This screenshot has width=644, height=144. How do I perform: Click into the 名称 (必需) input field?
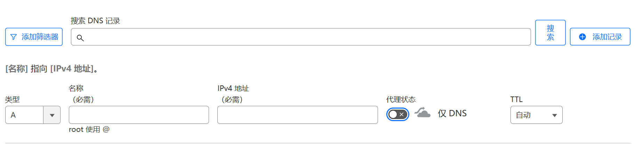139,115
